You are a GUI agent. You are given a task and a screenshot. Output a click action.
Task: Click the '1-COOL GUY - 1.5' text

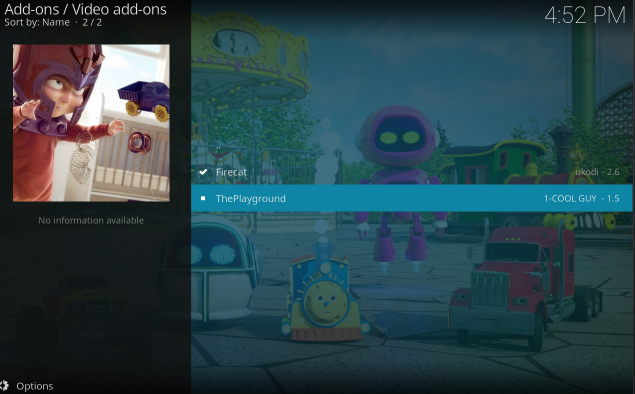(582, 198)
